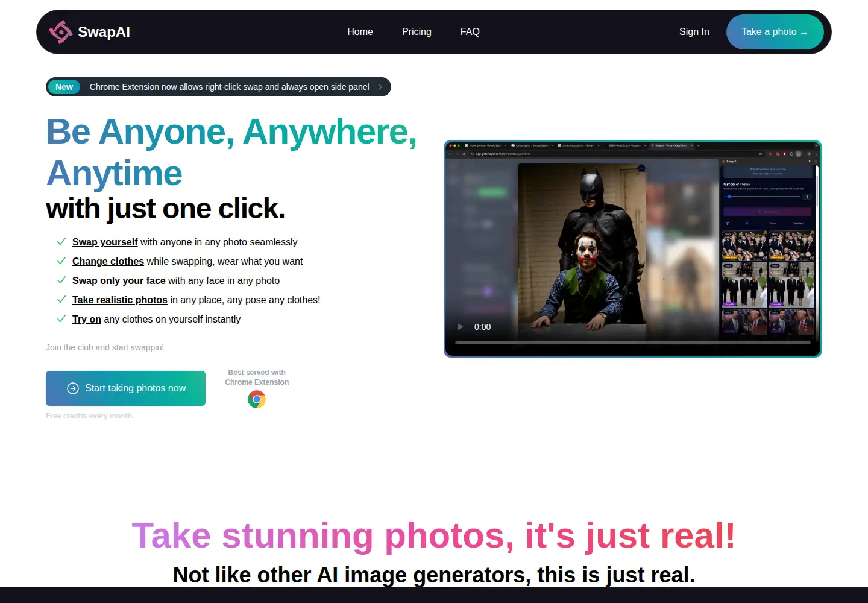The height and width of the screenshot is (603, 868).
Task: Click the SwapAI logo icon
Action: (60, 32)
